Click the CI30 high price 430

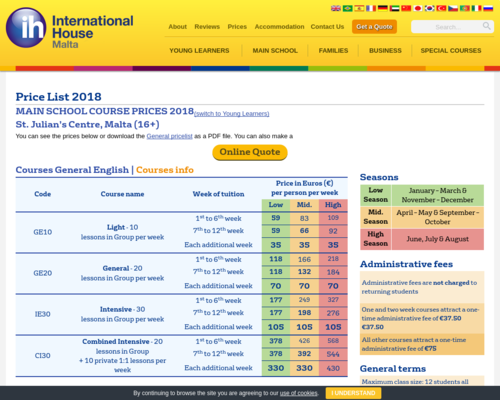333,368
